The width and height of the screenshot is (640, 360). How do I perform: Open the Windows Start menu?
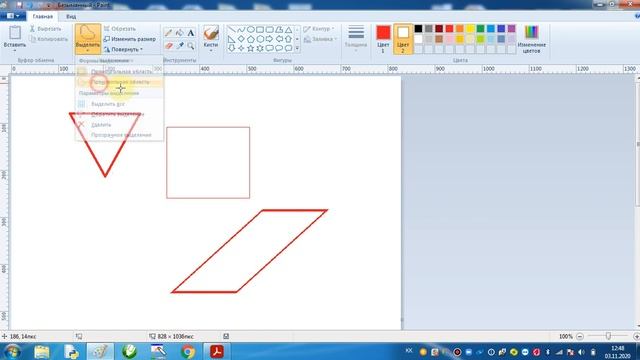click(12, 351)
